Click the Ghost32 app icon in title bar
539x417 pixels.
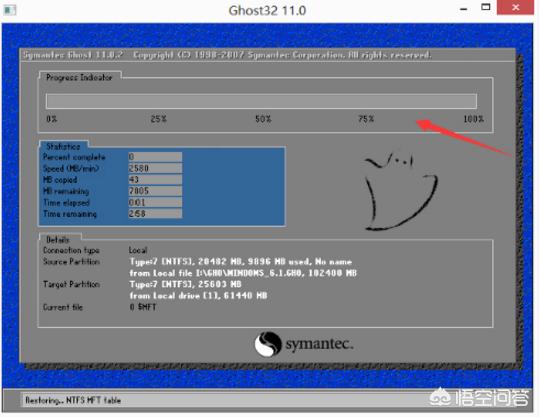(x=10, y=10)
